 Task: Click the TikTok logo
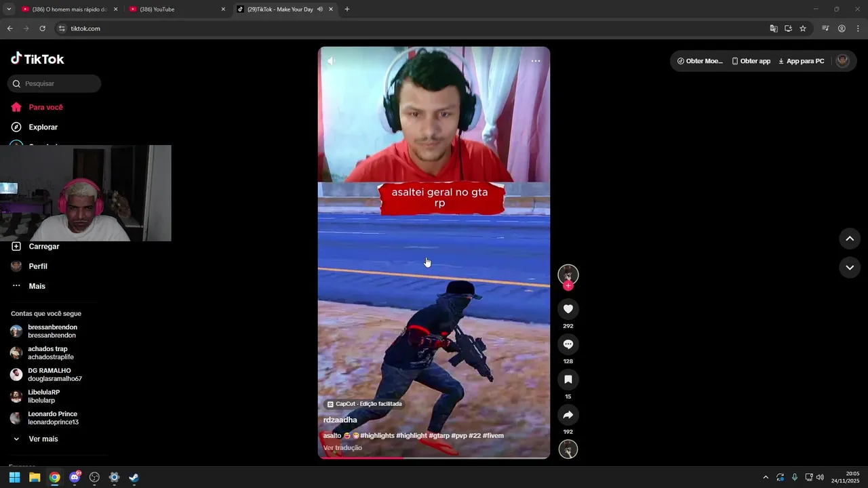[x=37, y=59]
